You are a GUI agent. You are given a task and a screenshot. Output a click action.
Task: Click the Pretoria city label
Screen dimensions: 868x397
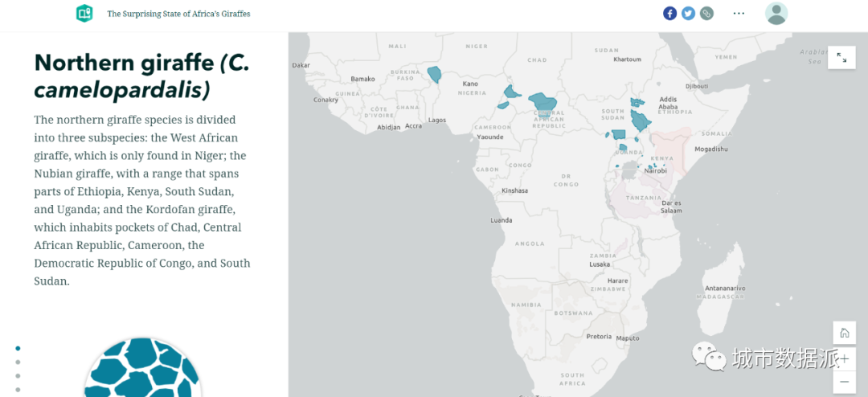599,337
